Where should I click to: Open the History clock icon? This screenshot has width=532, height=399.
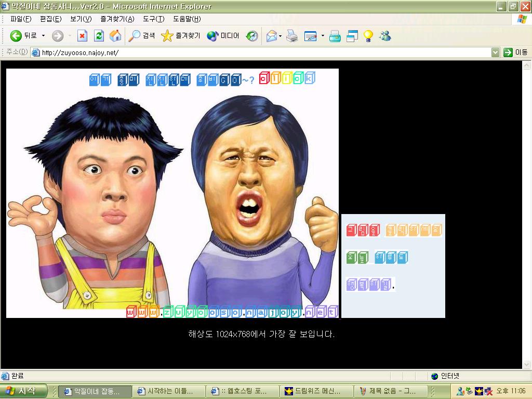tap(252, 36)
